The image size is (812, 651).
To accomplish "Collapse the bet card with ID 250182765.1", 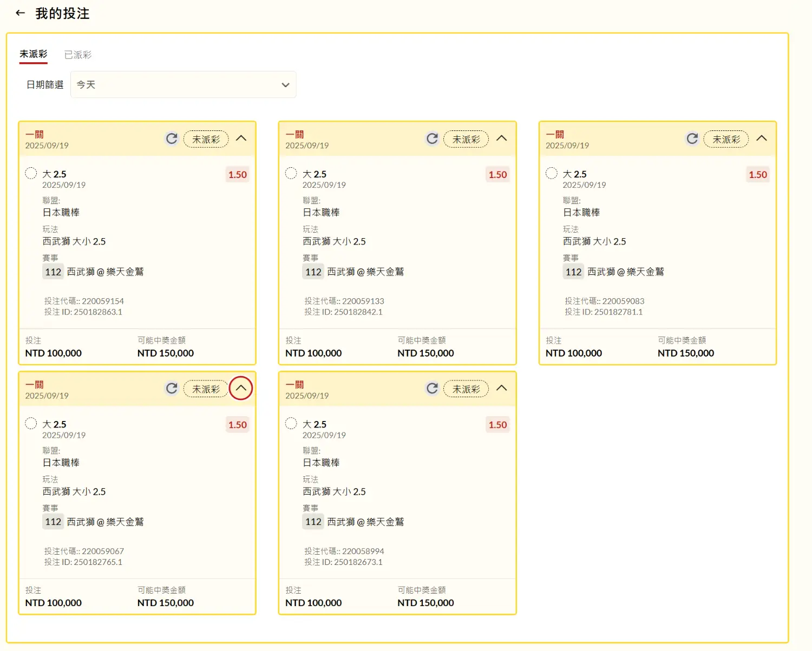I will pos(241,389).
